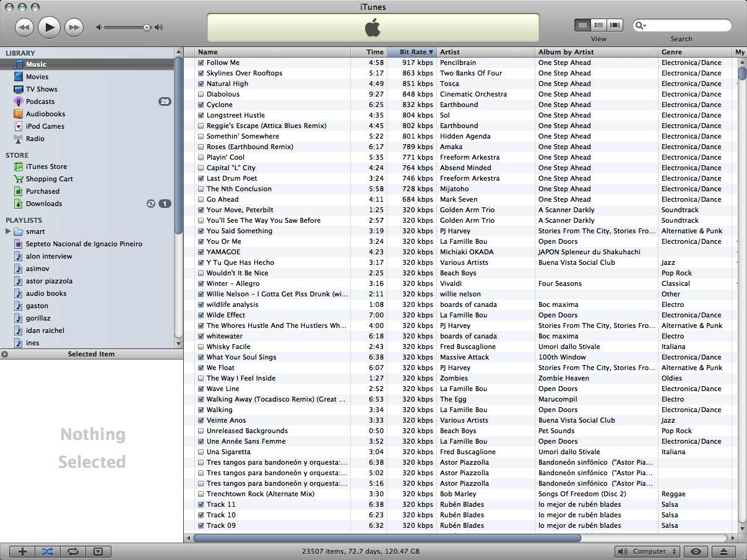This screenshot has width=747, height=560.
Task: Check the Roses (Earthbound Remix) checkbox
Action: click(x=201, y=147)
